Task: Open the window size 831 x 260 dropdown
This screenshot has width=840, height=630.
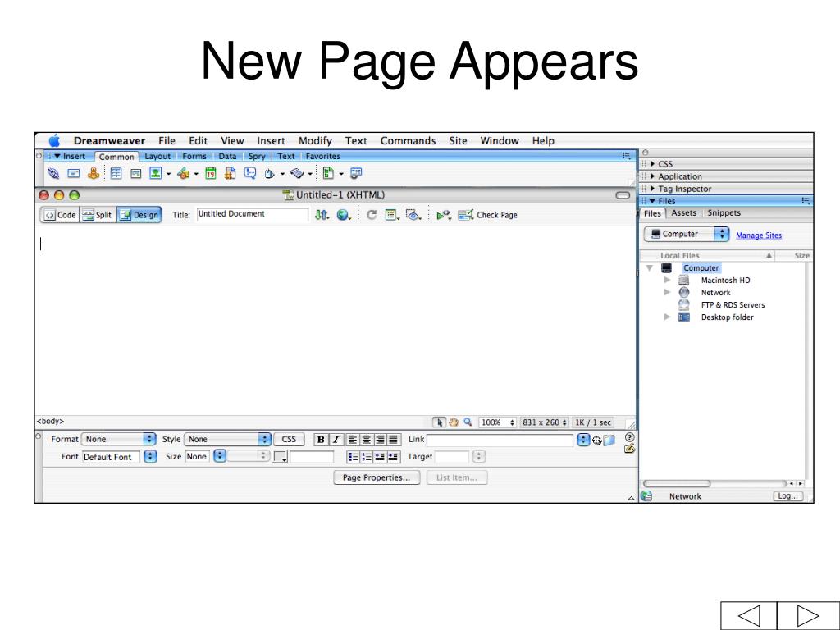Action: (x=545, y=422)
